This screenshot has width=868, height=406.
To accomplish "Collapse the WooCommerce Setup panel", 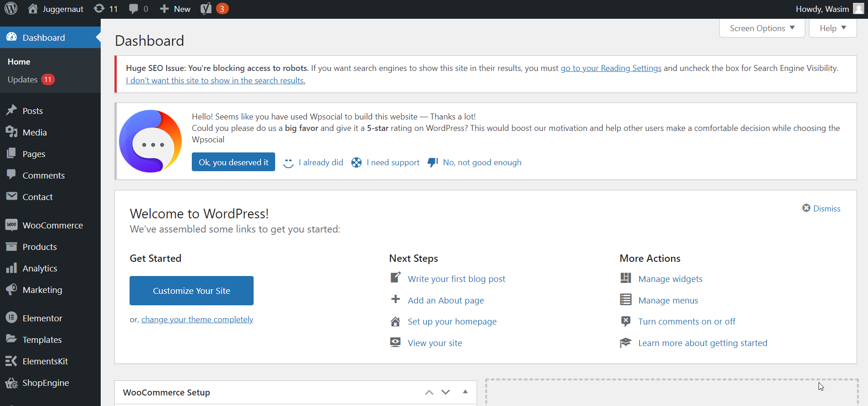I will pyautogui.click(x=465, y=392).
